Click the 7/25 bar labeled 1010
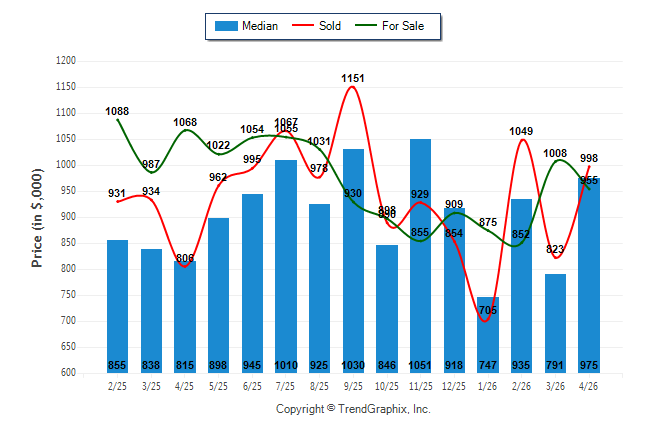 (286, 267)
